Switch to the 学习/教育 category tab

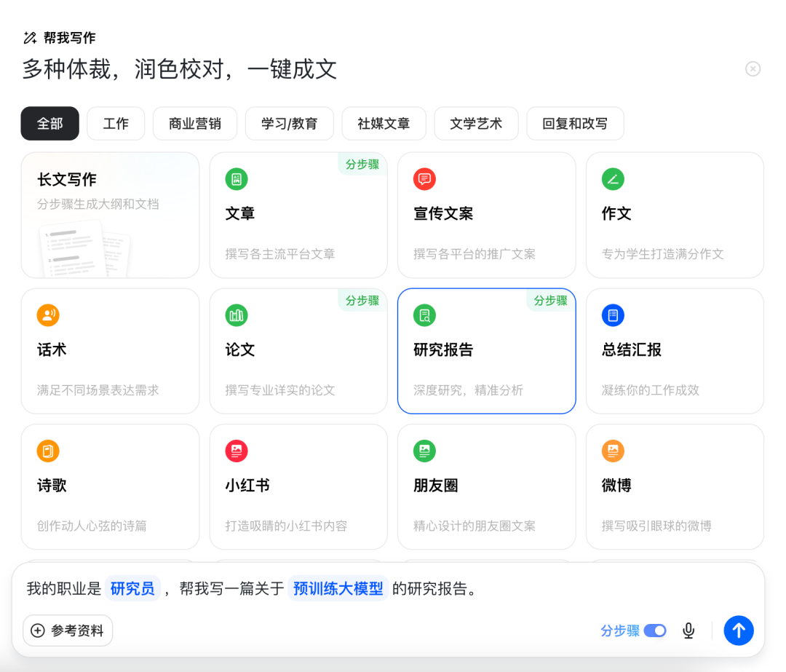289,123
